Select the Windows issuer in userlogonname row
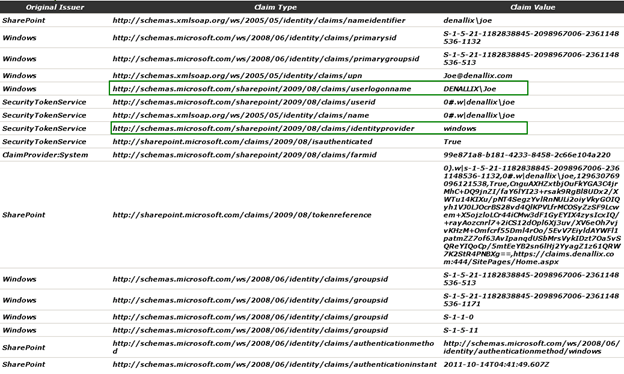The width and height of the screenshot is (624, 374). [20, 89]
